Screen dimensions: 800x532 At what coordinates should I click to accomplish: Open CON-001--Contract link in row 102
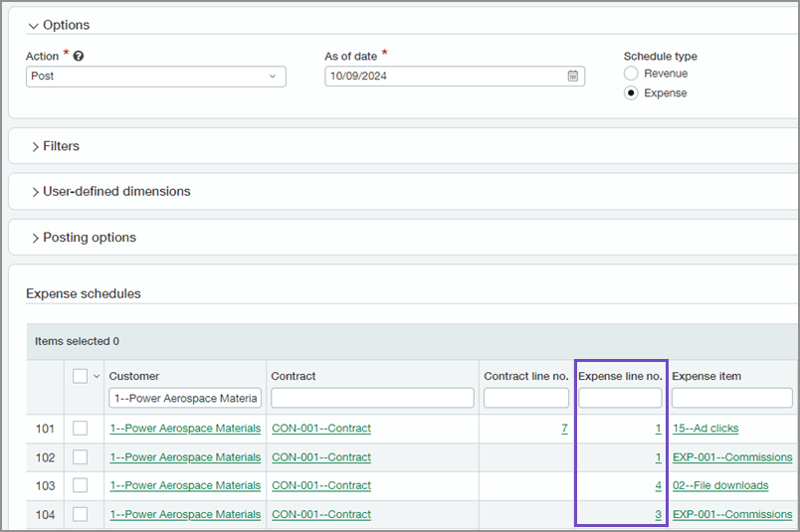click(320, 457)
